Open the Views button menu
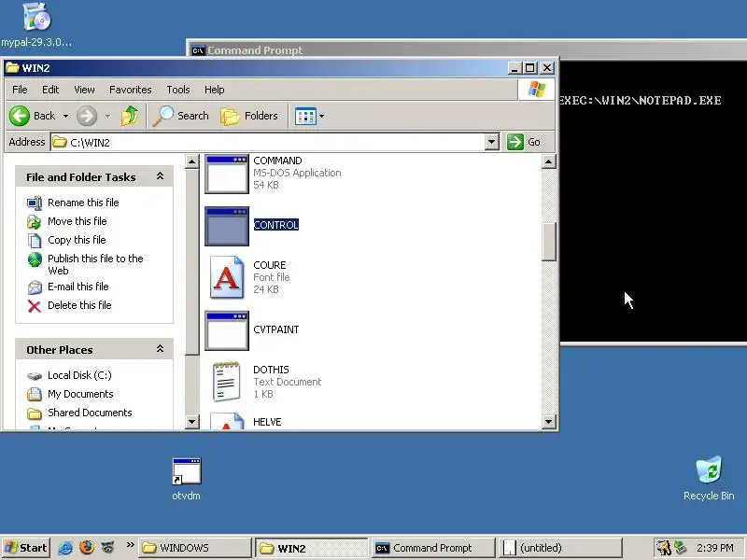The image size is (747, 560). point(310,116)
